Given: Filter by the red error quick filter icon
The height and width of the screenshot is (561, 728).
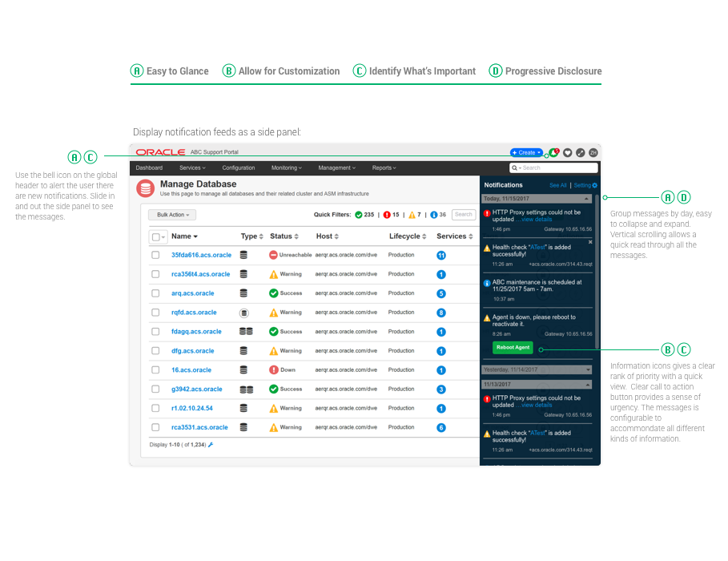Looking at the screenshot, I should coord(387,215).
